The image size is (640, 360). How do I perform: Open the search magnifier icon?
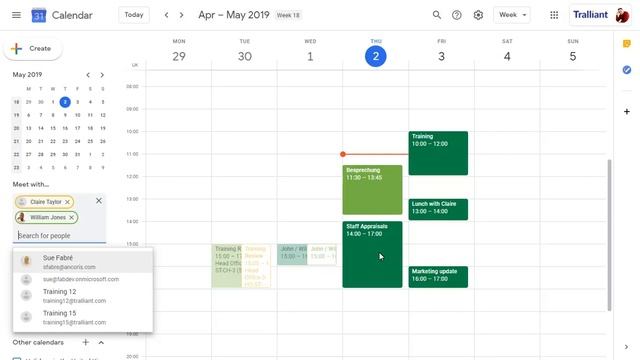coord(437,15)
